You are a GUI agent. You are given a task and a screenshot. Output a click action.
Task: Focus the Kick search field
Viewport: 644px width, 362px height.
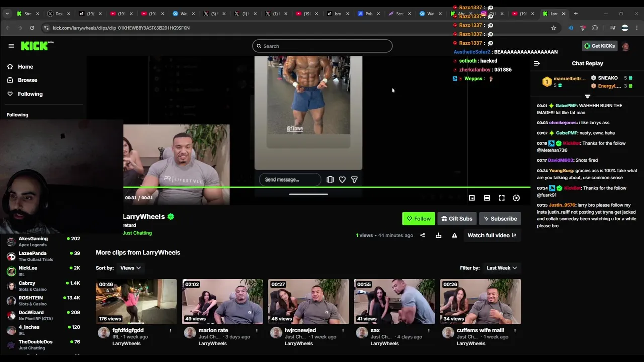point(322,46)
